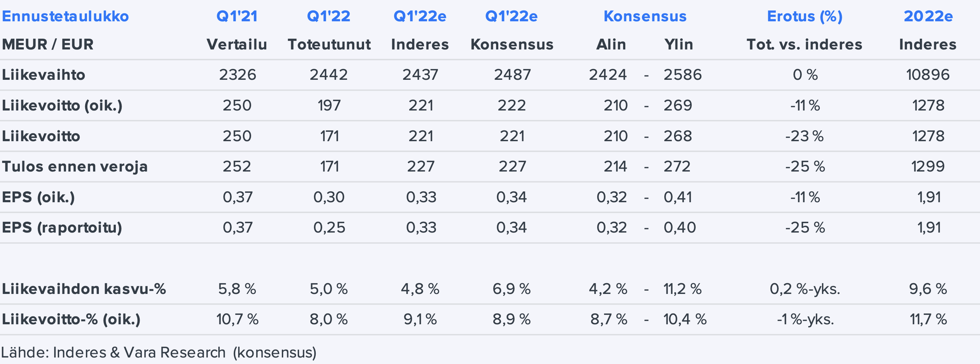The height and width of the screenshot is (364, 980).
Task: Select the EPS (raportoitu) row label
Action: pos(62,227)
